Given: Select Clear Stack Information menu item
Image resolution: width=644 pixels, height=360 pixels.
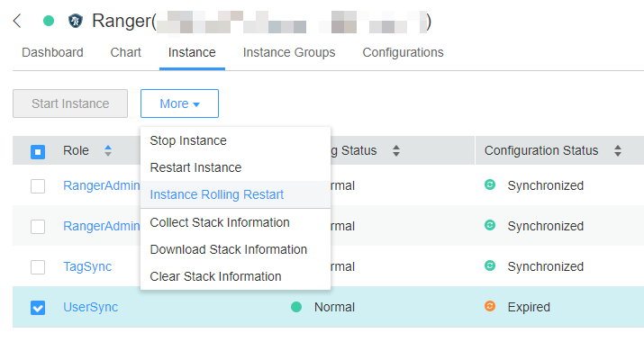Looking at the screenshot, I should point(235,276).
